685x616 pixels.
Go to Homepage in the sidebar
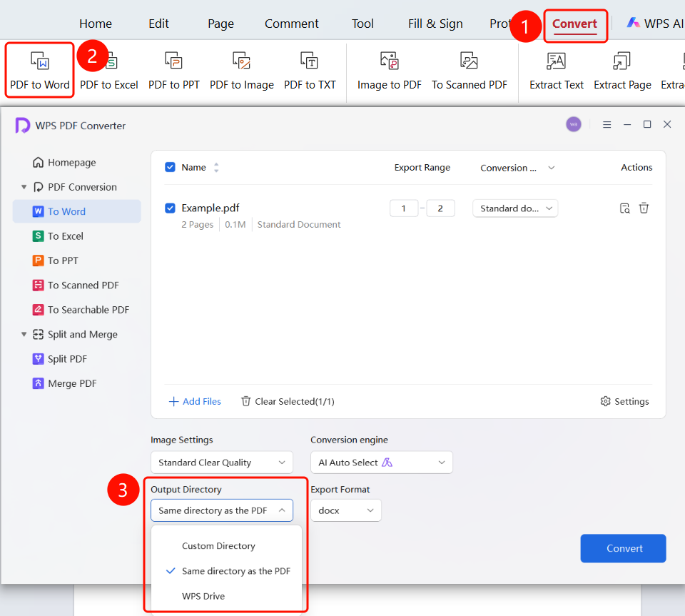pos(64,163)
